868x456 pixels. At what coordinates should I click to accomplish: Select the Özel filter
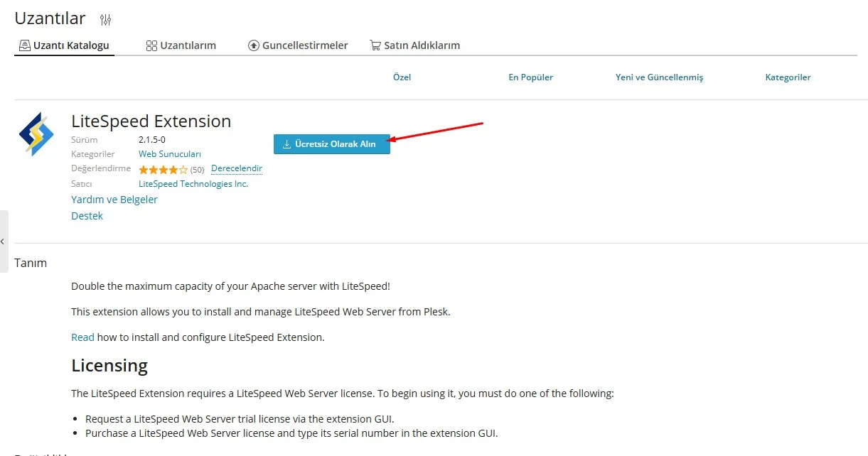[x=402, y=77]
